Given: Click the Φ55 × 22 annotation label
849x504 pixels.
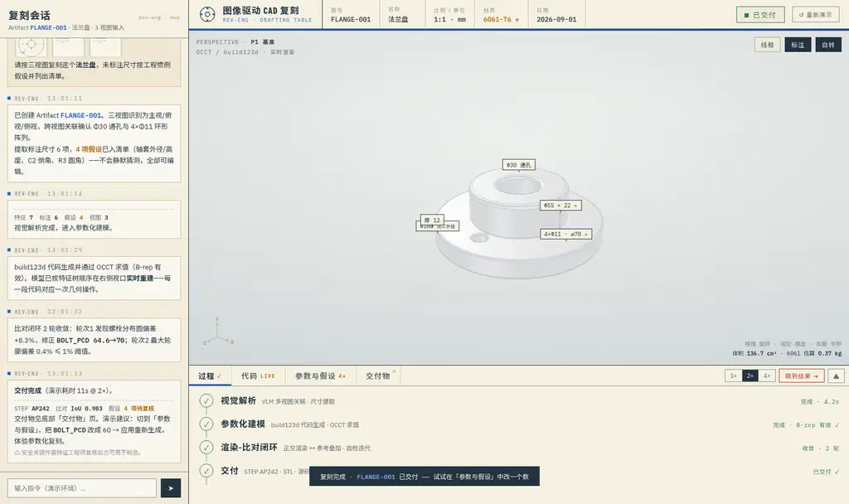Looking at the screenshot, I should (x=561, y=206).
